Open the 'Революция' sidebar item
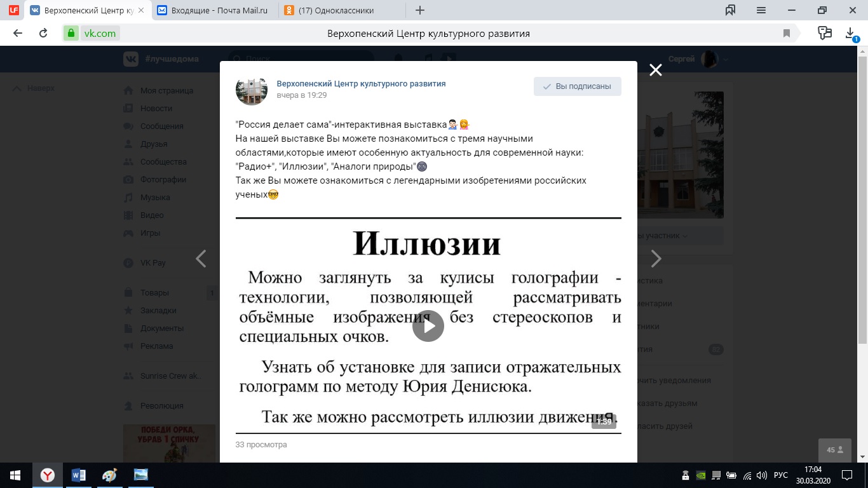Viewport: 868px width, 488px height. [x=161, y=406]
